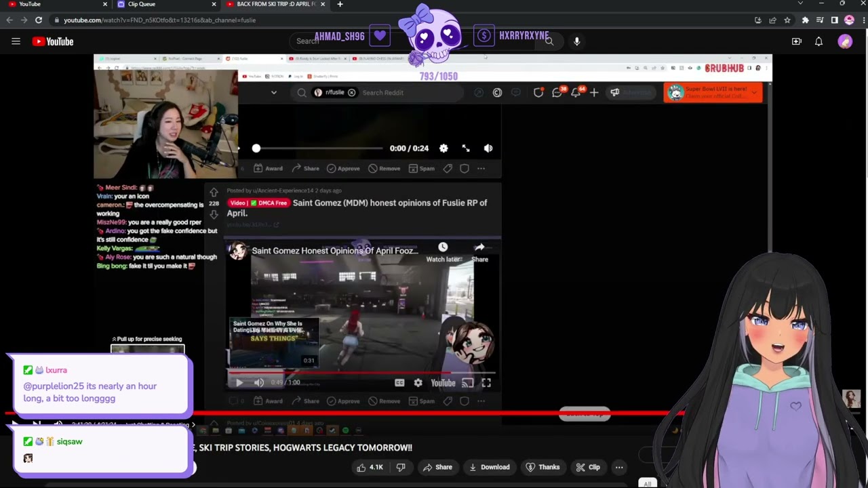
Task: Remove the r/fuslie filter from Reddit search
Action: pos(351,93)
